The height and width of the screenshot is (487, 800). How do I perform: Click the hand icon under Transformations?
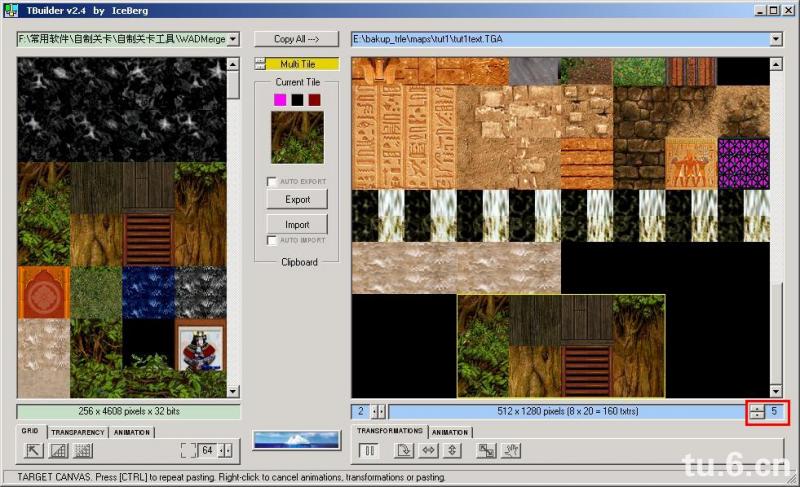[512, 451]
